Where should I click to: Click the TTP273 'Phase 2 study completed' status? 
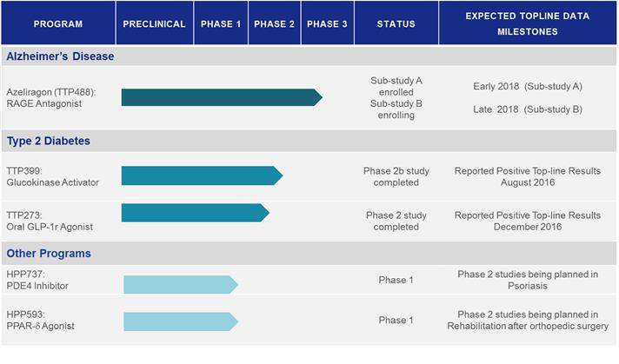pyautogui.click(x=396, y=221)
